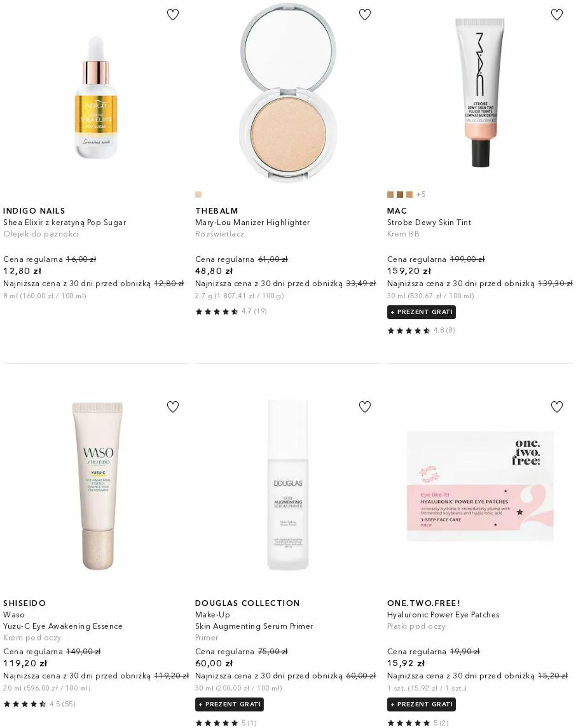576x728 pixels.
Task: Favorite theBalm Mary-Lou Manizer Highlighter with heart
Action: click(x=365, y=15)
